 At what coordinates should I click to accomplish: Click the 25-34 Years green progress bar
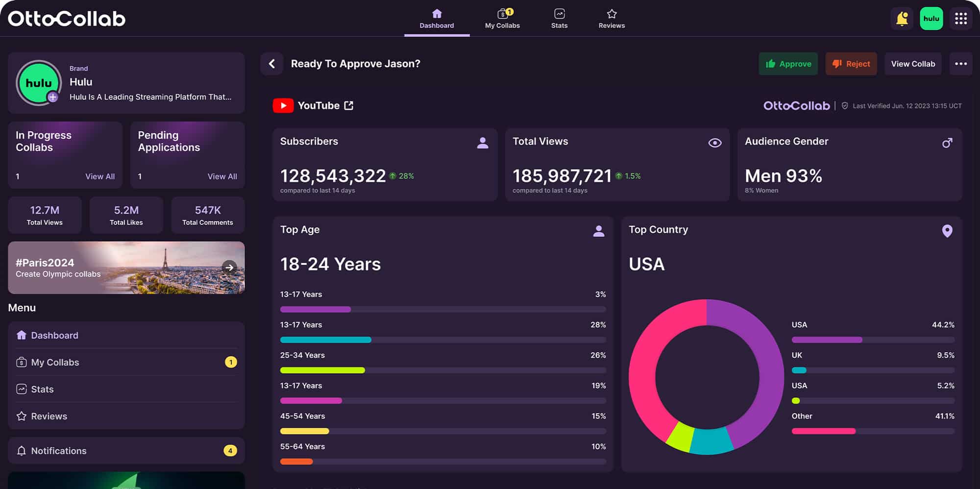click(x=322, y=370)
